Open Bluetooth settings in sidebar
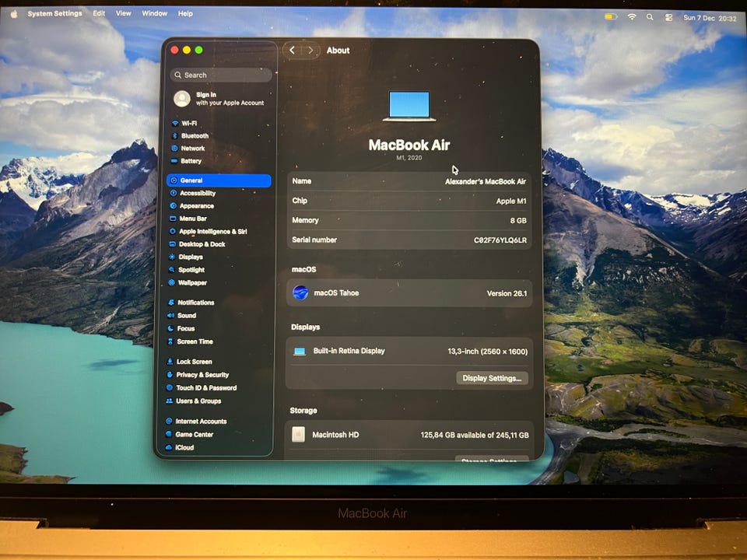Screen dimensions: 747x560 click(x=190, y=135)
